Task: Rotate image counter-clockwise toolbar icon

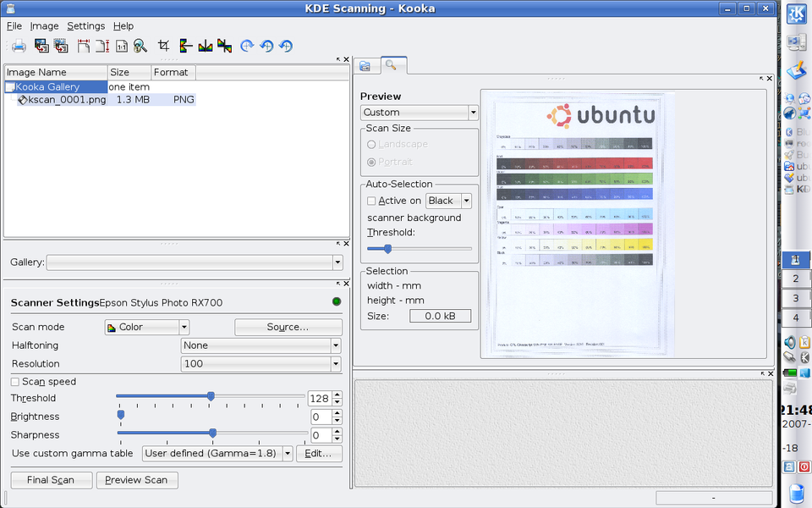Action: pyautogui.click(x=266, y=46)
